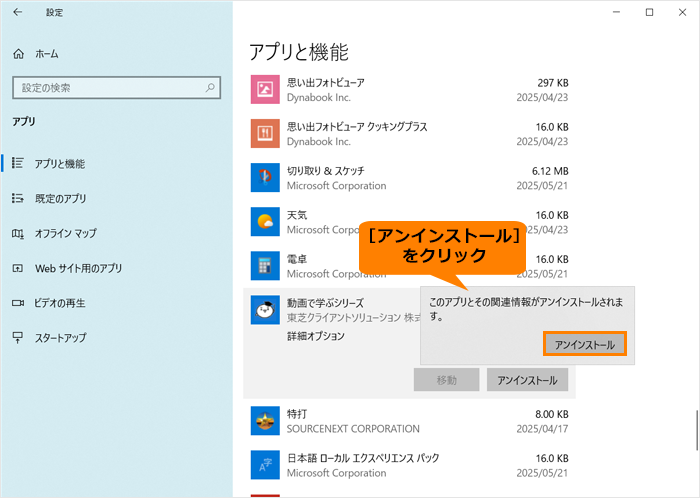Select the 電卓 app name
700x498 pixels.
coord(297,259)
